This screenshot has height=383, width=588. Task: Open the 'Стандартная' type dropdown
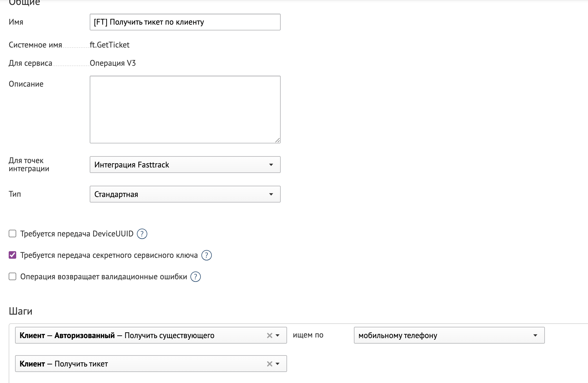tap(185, 194)
